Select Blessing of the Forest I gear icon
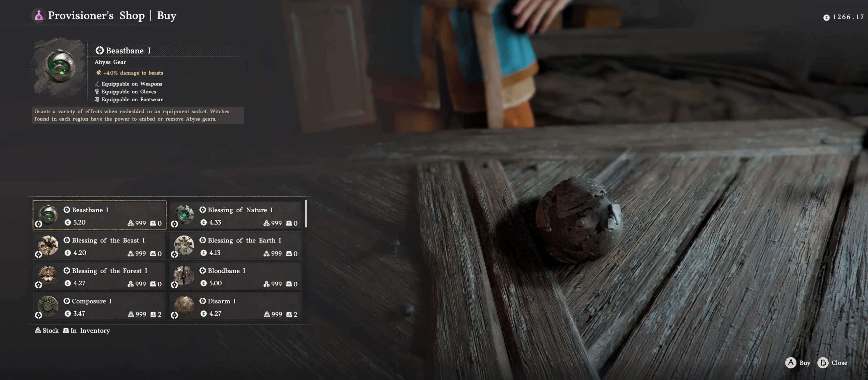This screenshot has height=380, width=868. (x=48, y=276)
